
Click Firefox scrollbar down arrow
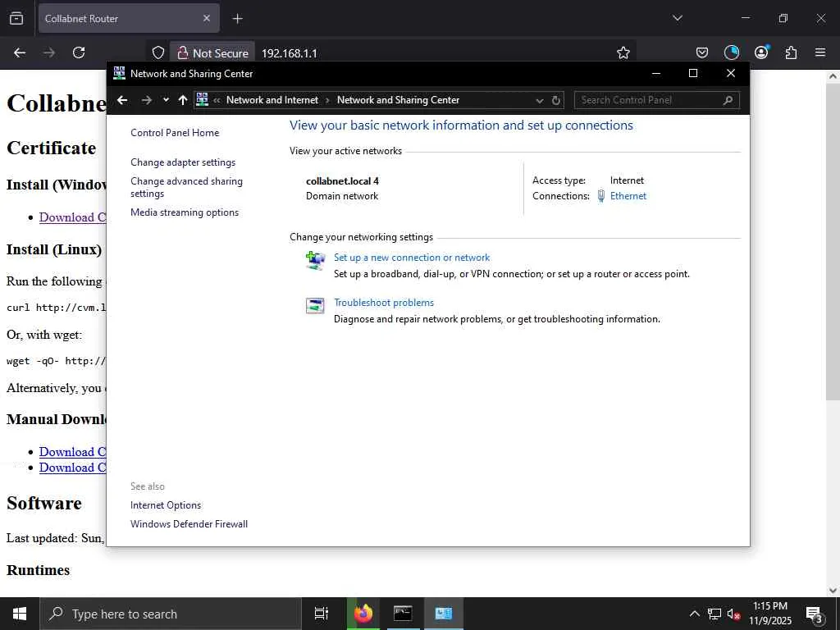(833, 591)
